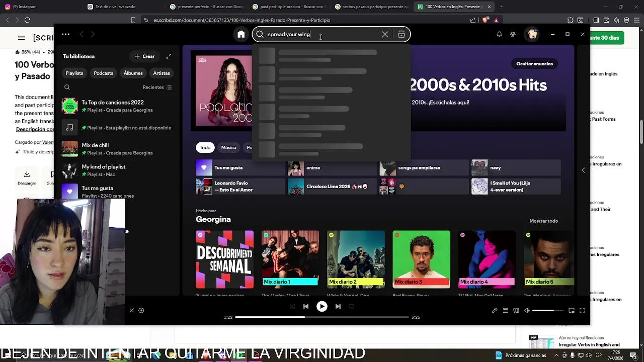Click Crear button in library
Screen dimensions: 644x362
(145, 56)
